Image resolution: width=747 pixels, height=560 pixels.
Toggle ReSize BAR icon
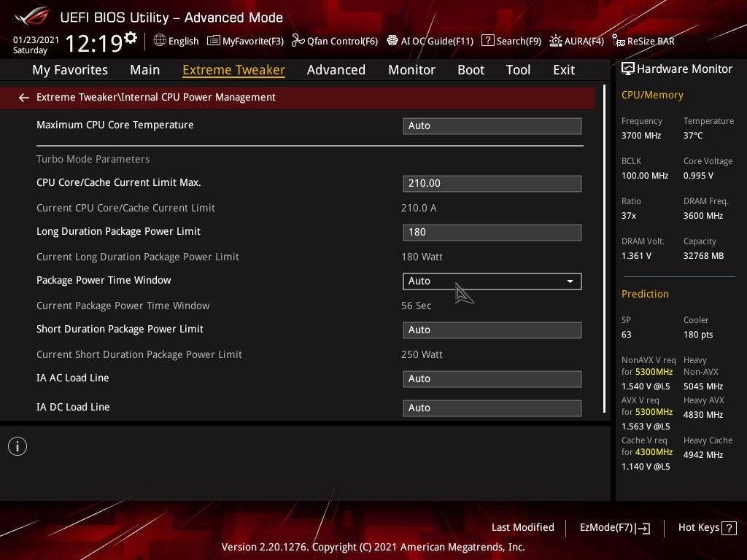(x=619, y=41)
